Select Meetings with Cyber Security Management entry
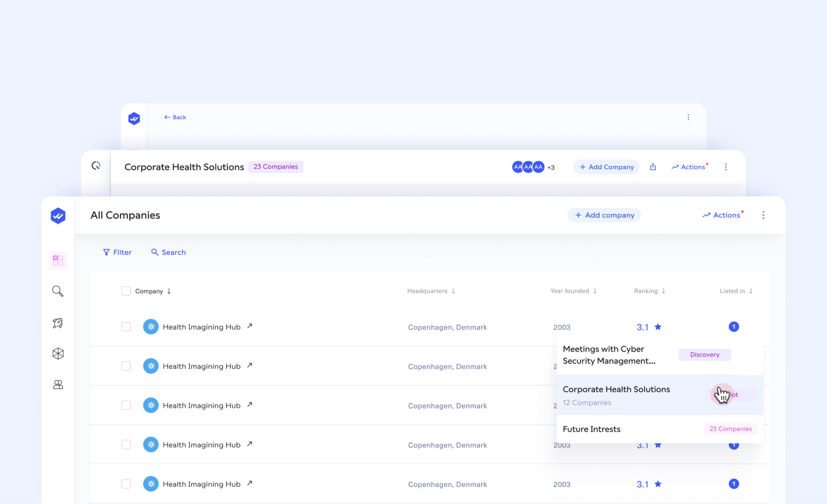The image size is (827, 504). (x=609, y=355)
